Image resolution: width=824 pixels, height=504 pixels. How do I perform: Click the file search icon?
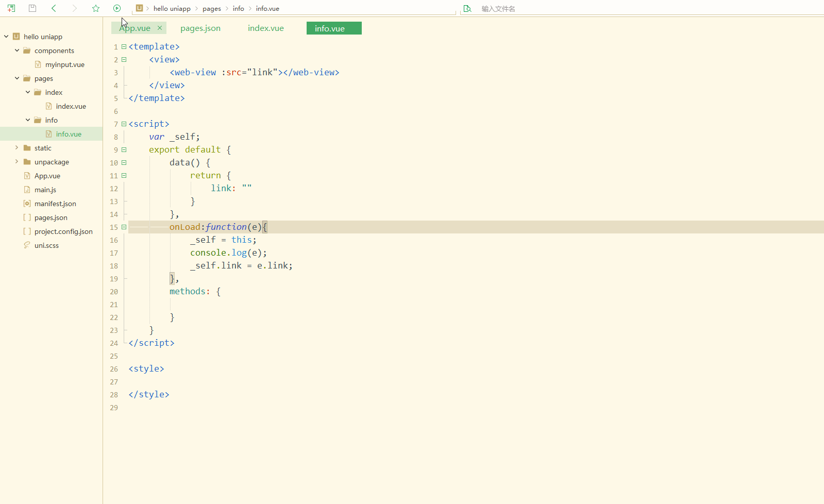pyautogui.click(x=467, y=9)
